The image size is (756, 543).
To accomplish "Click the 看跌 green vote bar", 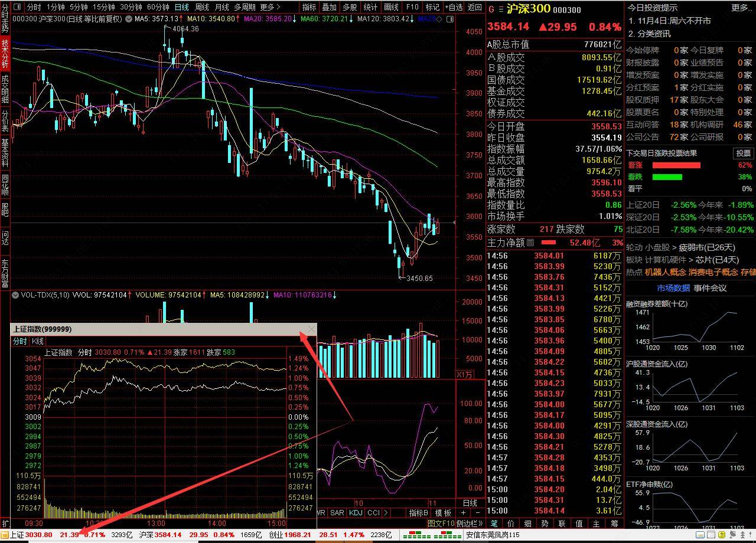I will pos(667,177).
